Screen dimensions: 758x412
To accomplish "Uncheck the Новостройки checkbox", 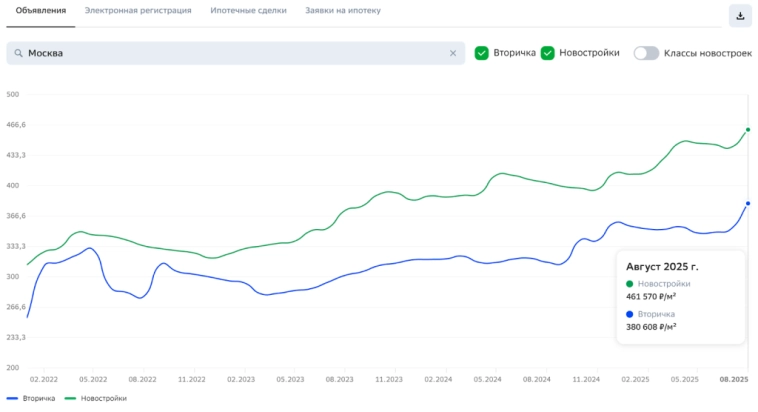I will 548,53.
